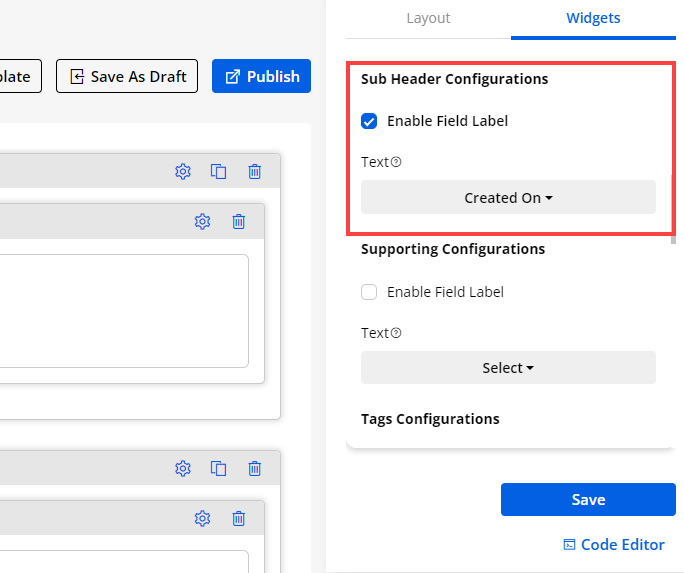Click the blue Save button

tap(588, 500)
